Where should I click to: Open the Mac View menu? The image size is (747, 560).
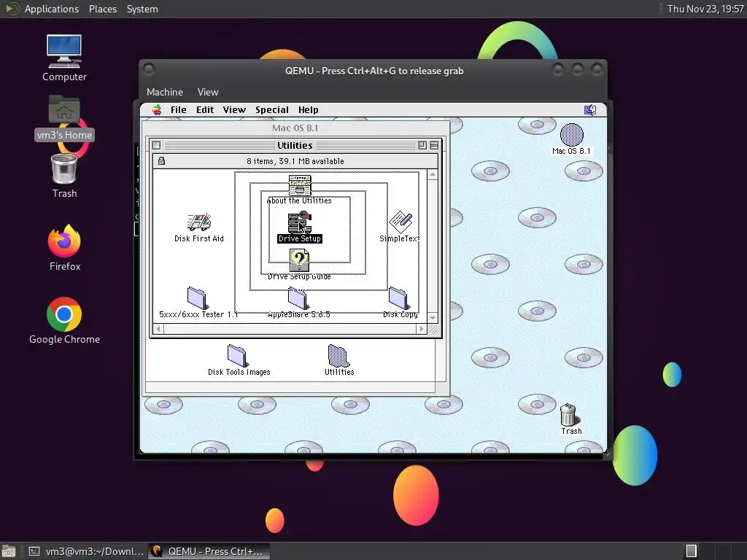pos(234,110)
